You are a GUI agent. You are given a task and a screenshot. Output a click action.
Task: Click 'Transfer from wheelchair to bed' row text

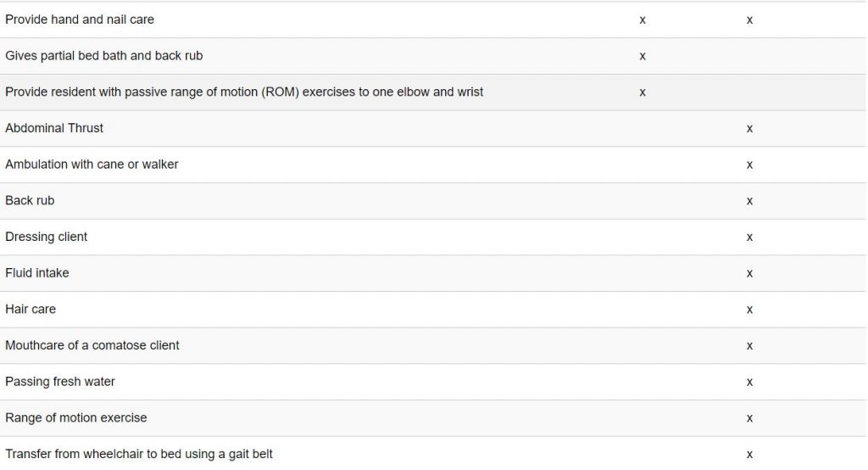(x=139, y=455)
